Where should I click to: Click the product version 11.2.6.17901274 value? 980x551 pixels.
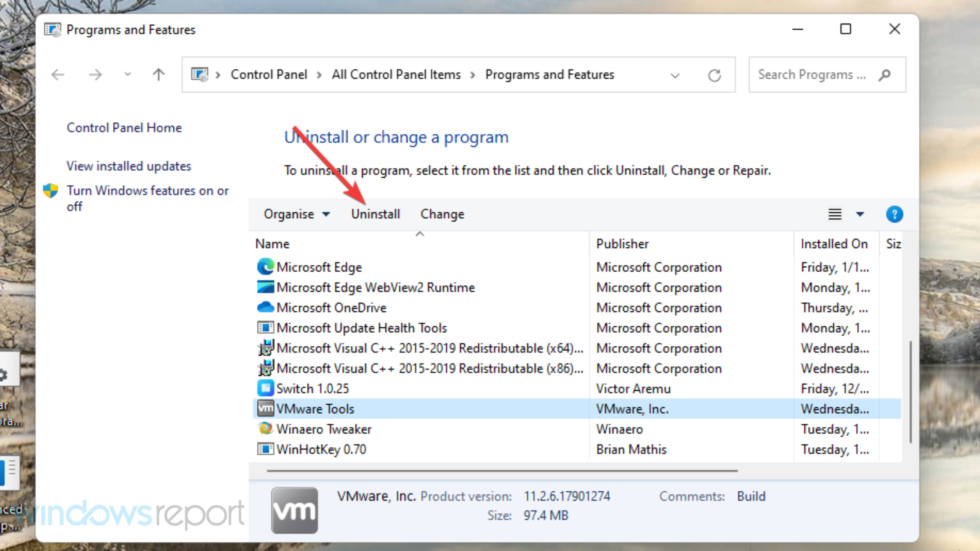point(567,496)
